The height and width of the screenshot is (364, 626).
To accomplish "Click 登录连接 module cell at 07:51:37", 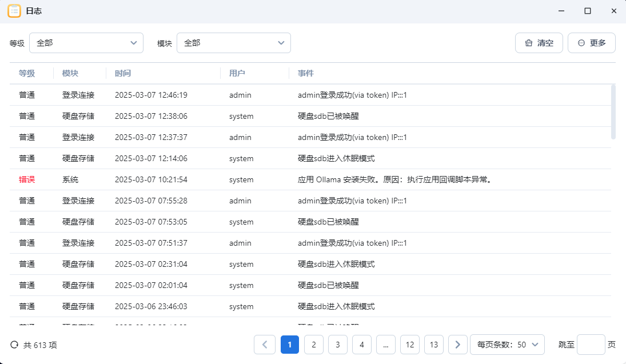I will coord(78,243).
